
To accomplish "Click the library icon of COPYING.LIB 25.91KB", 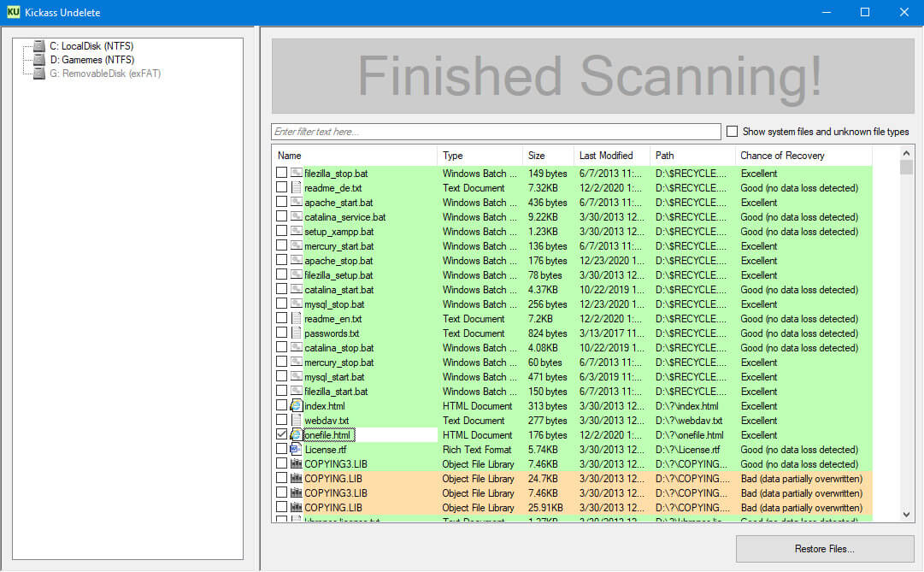I will (297, 507).
